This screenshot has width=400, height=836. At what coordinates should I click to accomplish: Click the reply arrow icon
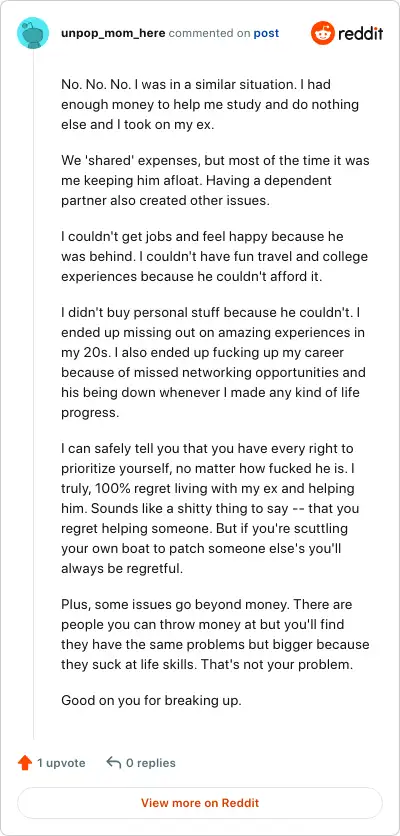click(x=114, y=763)
